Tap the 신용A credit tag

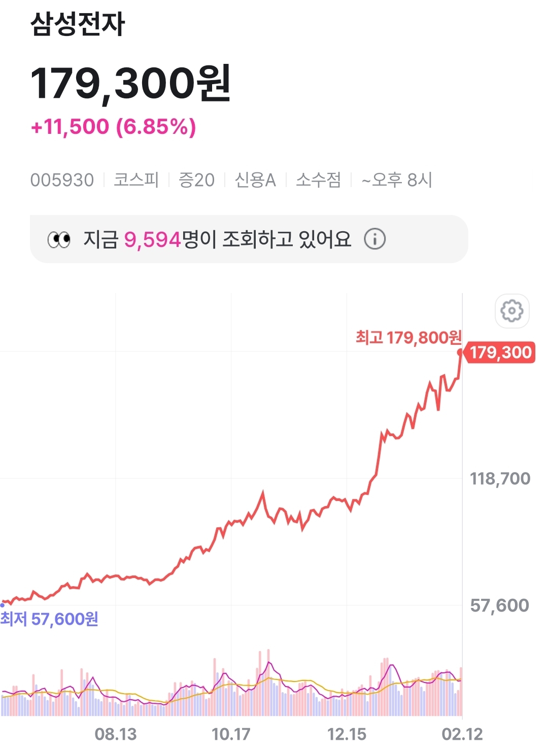click(255, 180)
